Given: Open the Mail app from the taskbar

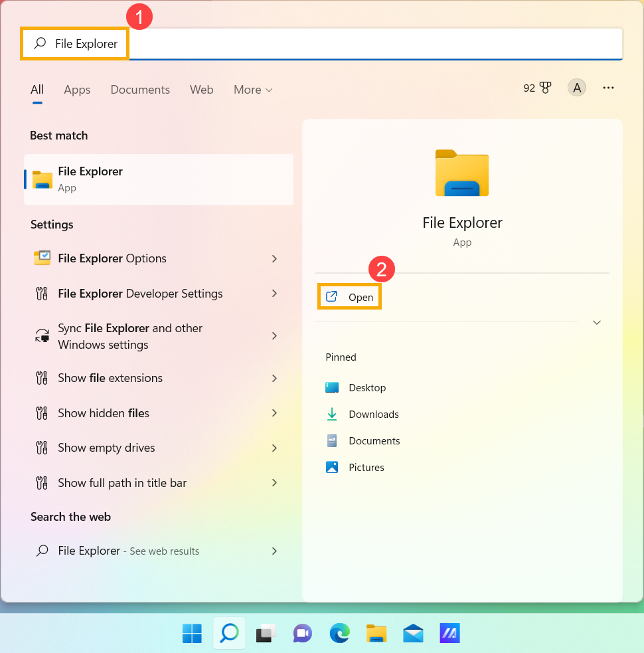Looking at the screenshot, I should pos(413,634).
